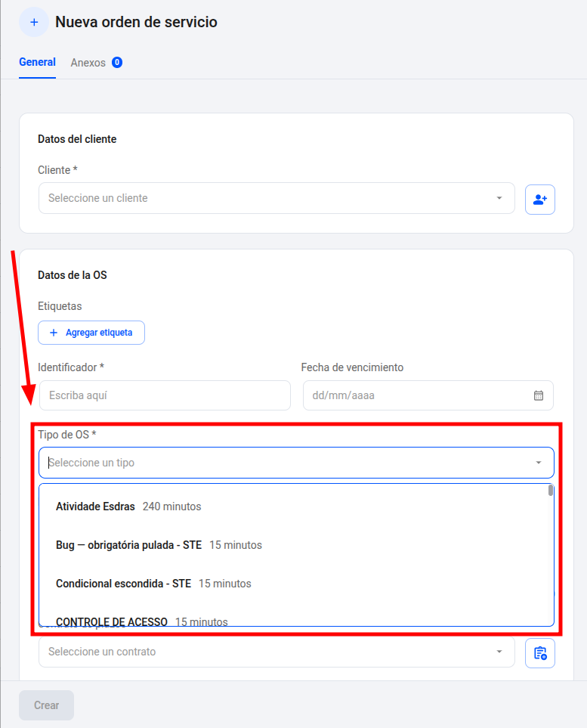The width and height of the screenshot is (587, 728).
Task: Click the add new contract clipboard icon
Action: coord(539,653)
